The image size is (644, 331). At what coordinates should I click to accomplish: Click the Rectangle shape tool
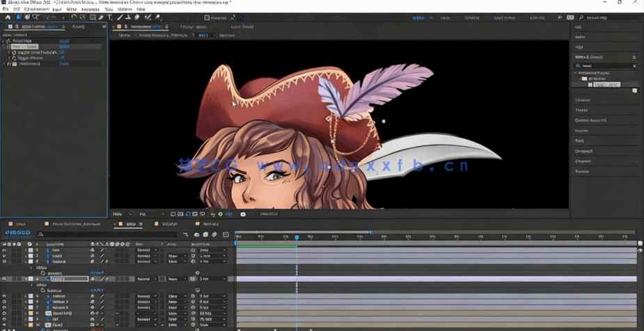click(x=93, y=17)
